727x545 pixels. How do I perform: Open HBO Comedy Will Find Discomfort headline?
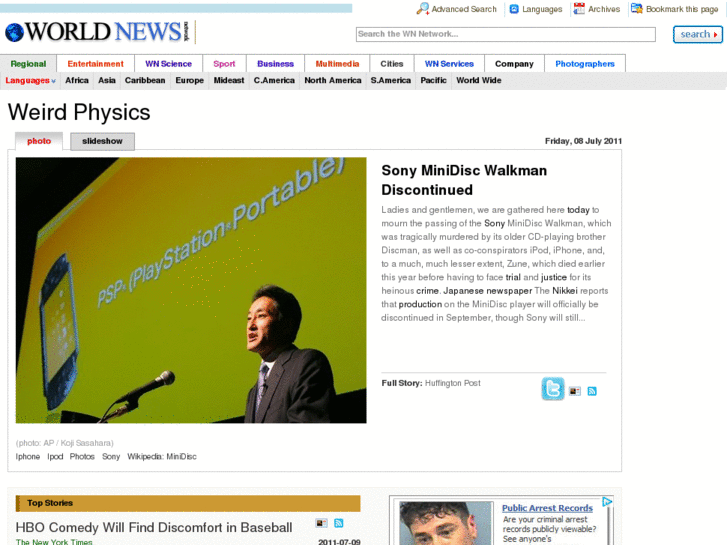pyautogui.click(x=154, y=528)
